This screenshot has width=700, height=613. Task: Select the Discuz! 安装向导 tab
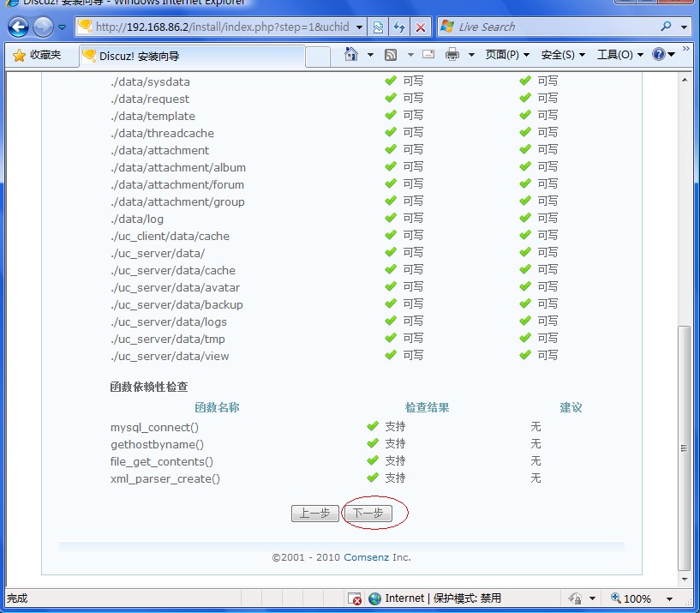point(193,56)
